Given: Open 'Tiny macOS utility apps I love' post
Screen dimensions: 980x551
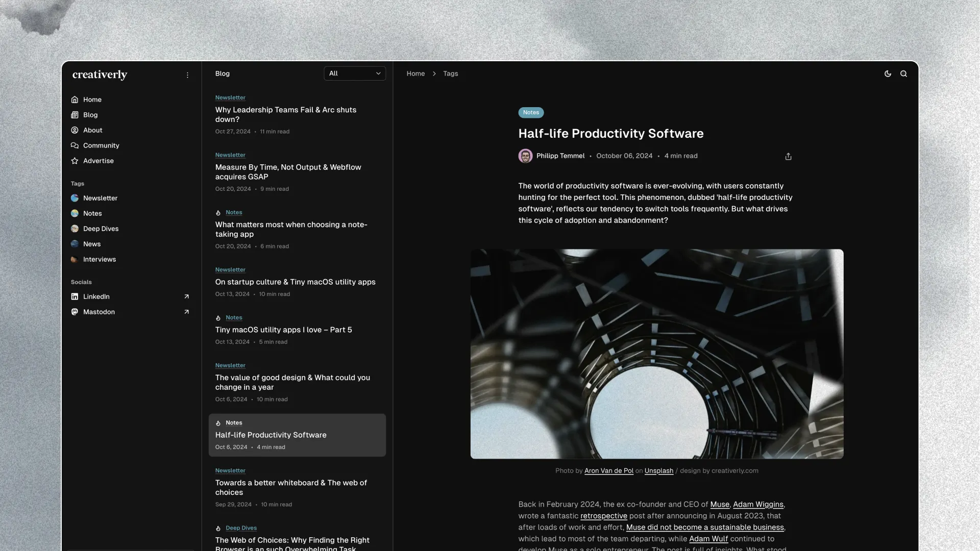Looking at the screenshot, I should (283, 330).
